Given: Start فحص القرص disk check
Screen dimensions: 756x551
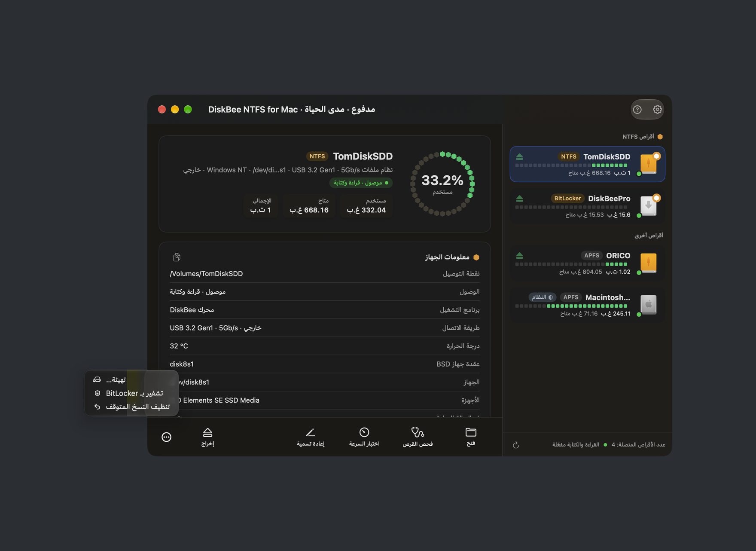Looking at the screenshot, I should pyautogui.click(x=418, y=437).
